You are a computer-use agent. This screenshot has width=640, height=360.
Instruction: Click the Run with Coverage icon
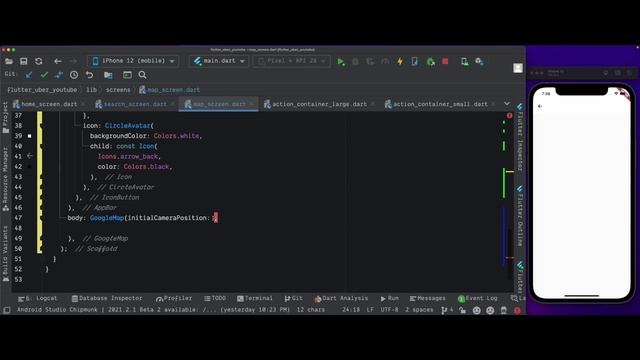click(370, 62)
